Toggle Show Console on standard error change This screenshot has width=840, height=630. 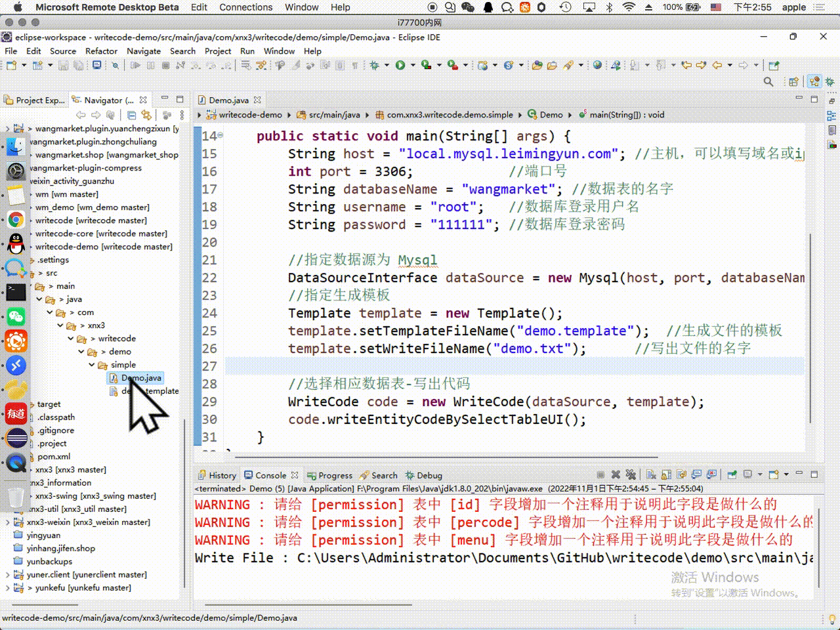[x=711, y=474]
